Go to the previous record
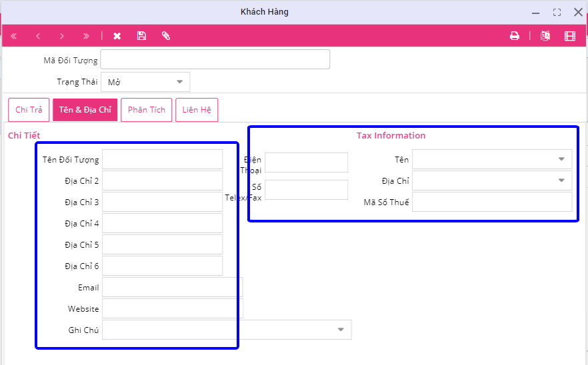This screenshot has height=365, width=588. (x=38, y=36)
